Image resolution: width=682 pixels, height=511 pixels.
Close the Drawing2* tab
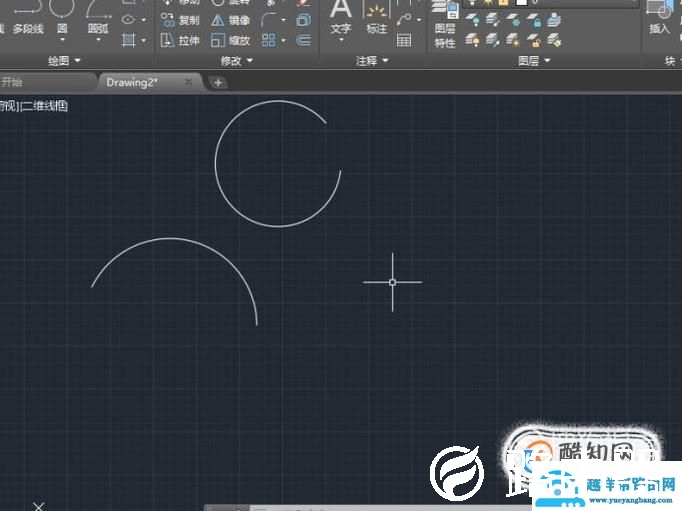189,82
